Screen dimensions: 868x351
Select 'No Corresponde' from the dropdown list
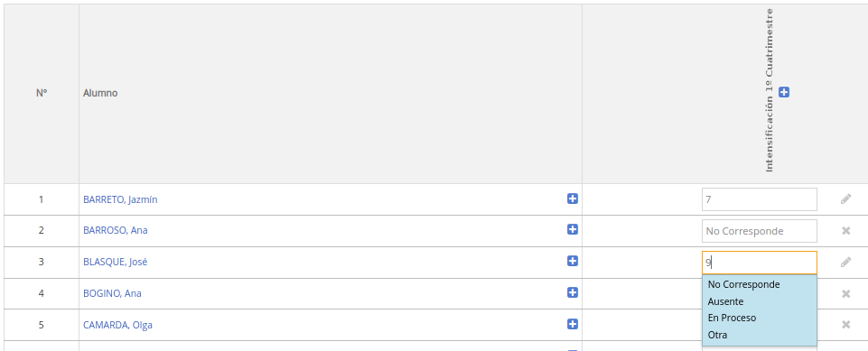coord(743,284)
